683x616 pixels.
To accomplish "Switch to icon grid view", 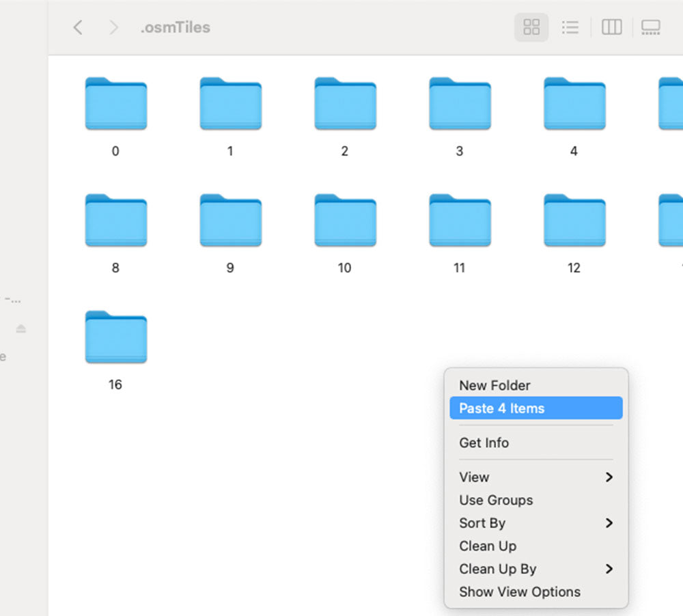I will point(531,27).
